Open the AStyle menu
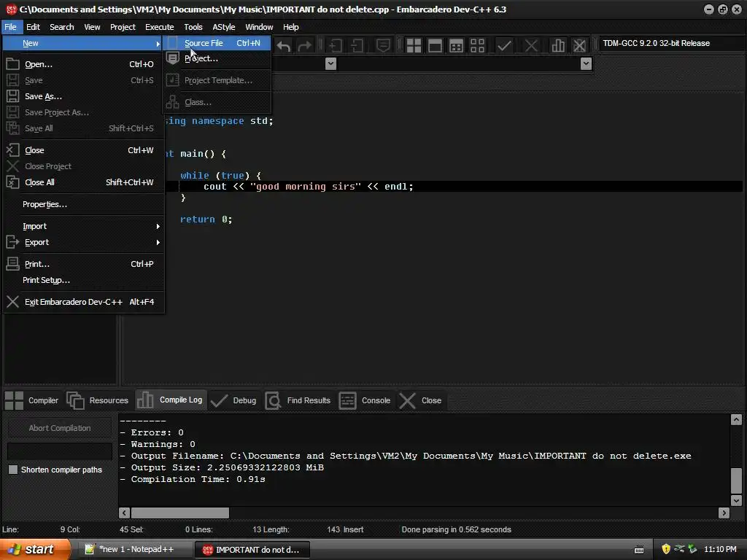 pyautogui.click(x=224, y=27)
